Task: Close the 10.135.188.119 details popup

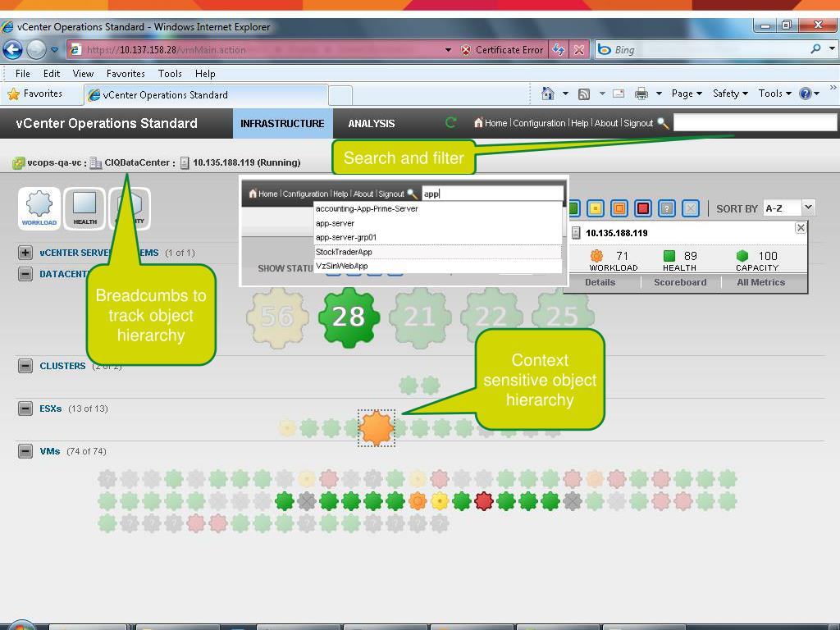Action: 801,228
